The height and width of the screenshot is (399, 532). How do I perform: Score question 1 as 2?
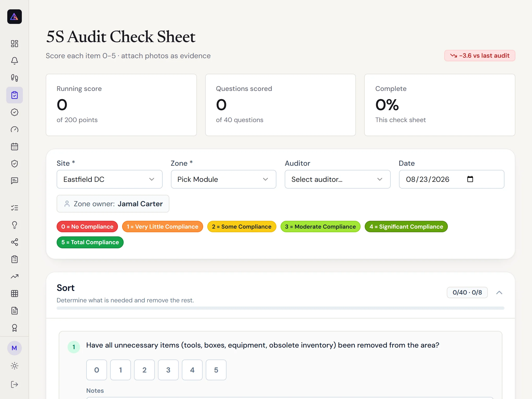point(144,370)
